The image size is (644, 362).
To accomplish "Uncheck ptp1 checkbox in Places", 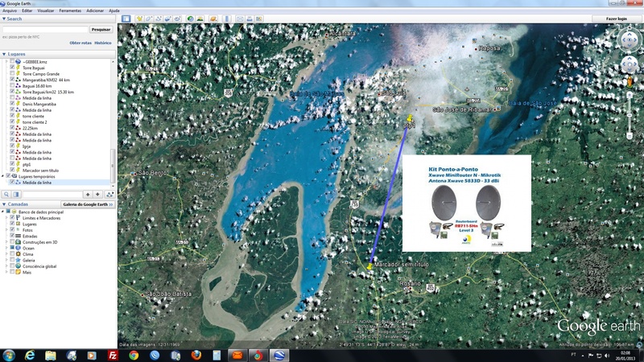I will (12, 164).
